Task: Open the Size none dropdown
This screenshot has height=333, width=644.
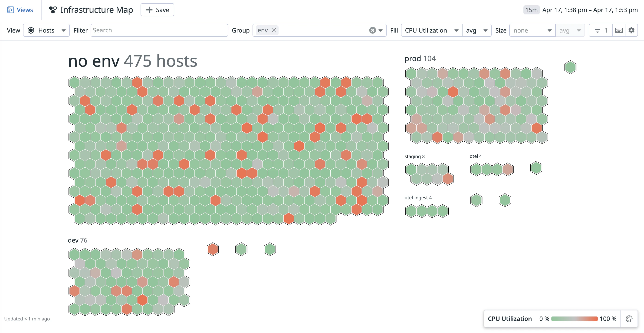Action: pos(532,30)
